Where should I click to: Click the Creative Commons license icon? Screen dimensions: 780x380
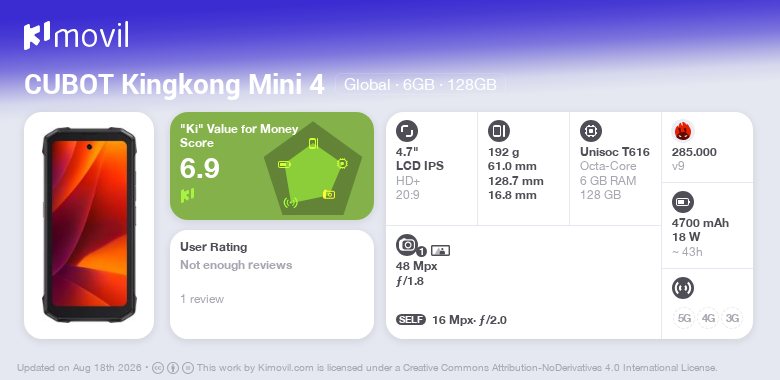pos(158,368)
